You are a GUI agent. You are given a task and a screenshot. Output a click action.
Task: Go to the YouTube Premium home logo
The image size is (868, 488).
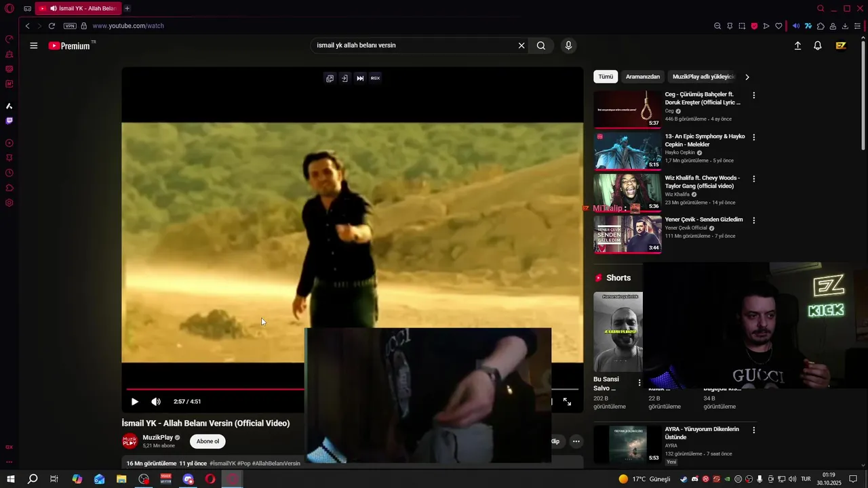pos(69,45)
